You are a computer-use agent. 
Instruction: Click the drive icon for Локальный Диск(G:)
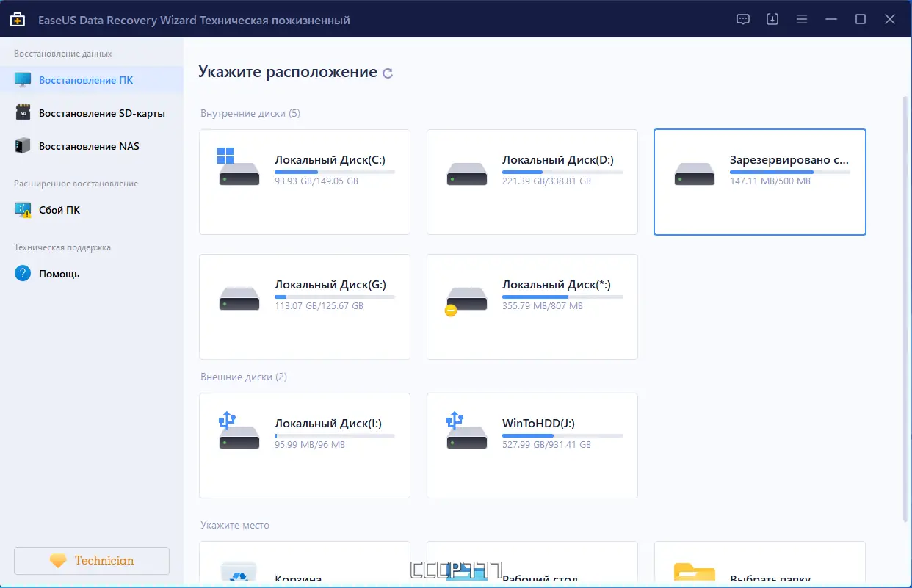point(239,299)
